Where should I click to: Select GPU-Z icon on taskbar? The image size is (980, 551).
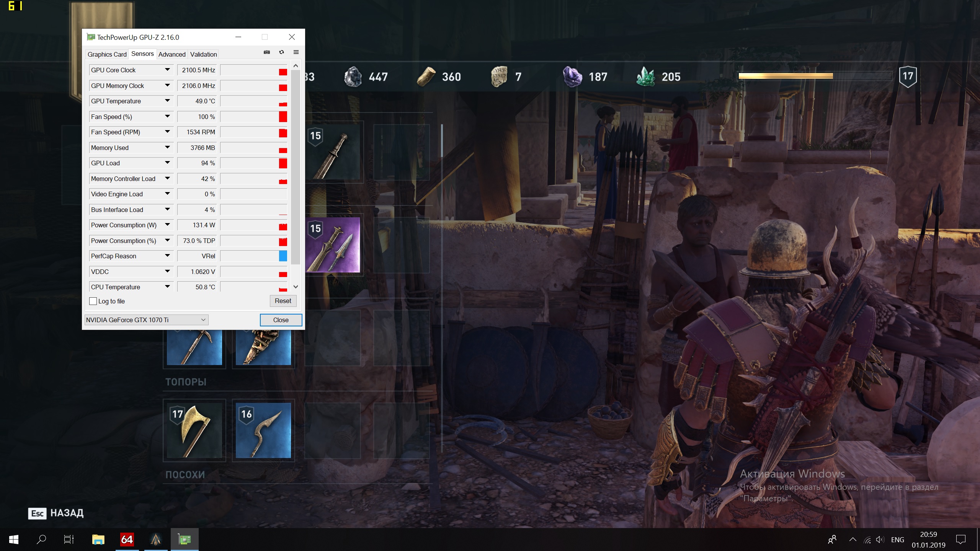185,540
